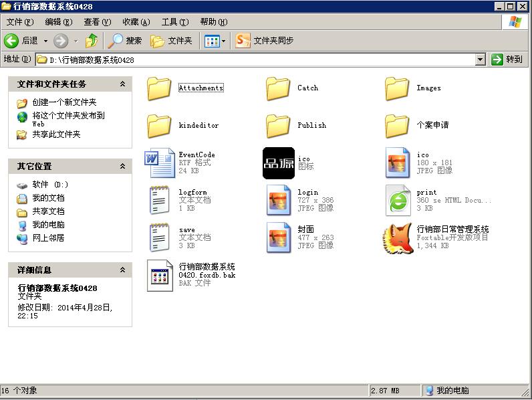Open 我的电脑 location link
The image size is (532, 400).
point(48,225)
